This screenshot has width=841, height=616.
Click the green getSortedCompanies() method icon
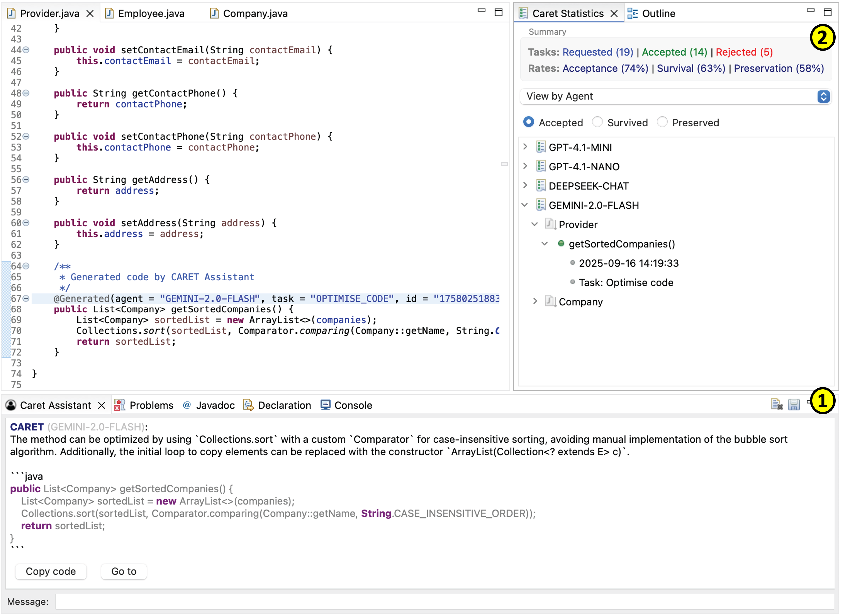click(561, 243)
